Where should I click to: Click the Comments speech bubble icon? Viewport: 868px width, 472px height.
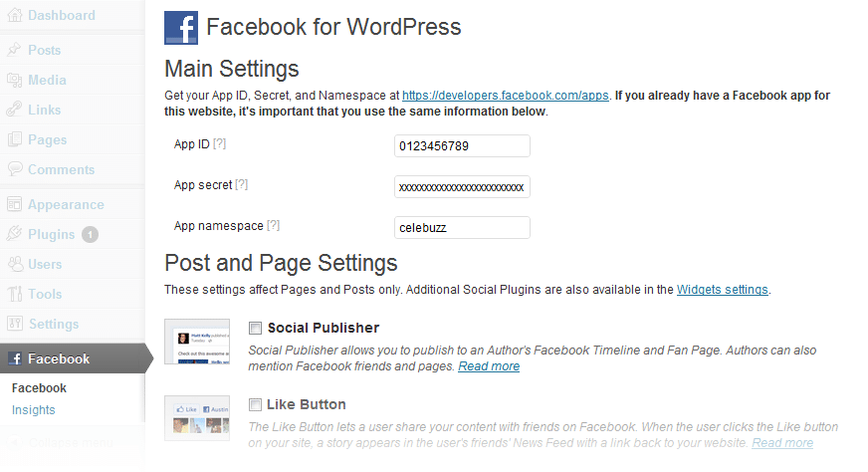click(14, 169)
